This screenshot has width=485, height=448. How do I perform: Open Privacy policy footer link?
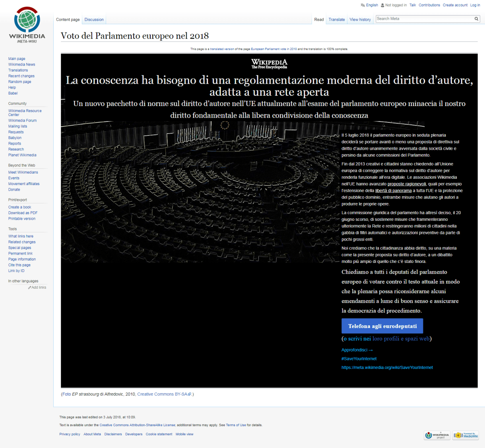(70, 434)
